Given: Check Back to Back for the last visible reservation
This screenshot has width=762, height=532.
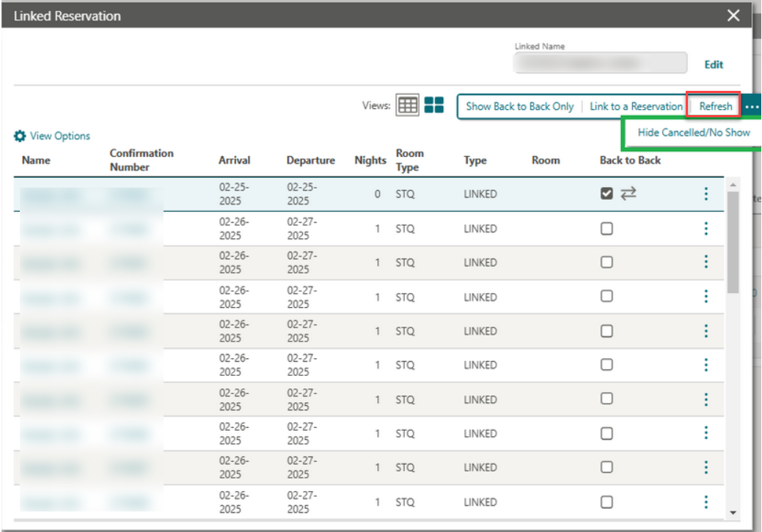Looking at the screenshot, I should 607,502.
